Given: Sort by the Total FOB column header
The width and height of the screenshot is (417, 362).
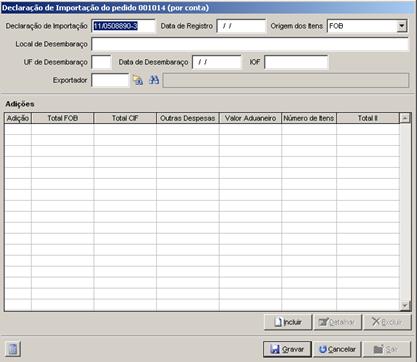Looking at the screenshot, I should point(63,118).
